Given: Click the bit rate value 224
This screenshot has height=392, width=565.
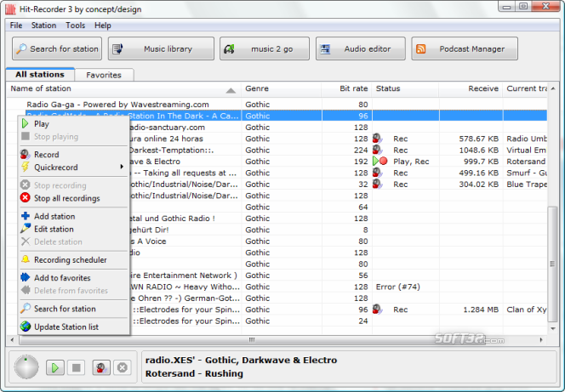Looking at the screenshot, I should (361, 151).
